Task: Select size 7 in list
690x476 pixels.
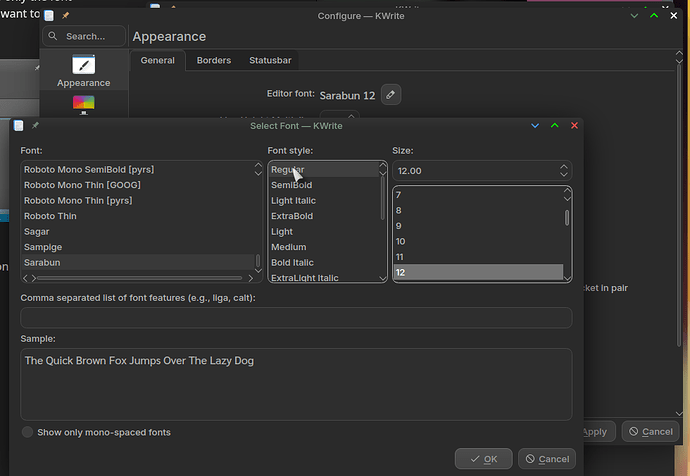Action: click(478, 195)
